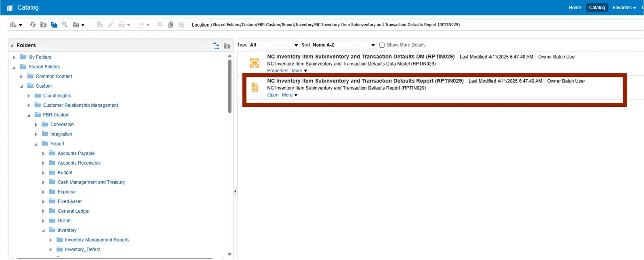Click the Budget folder icon
The image size is (644, 260).
52,172
